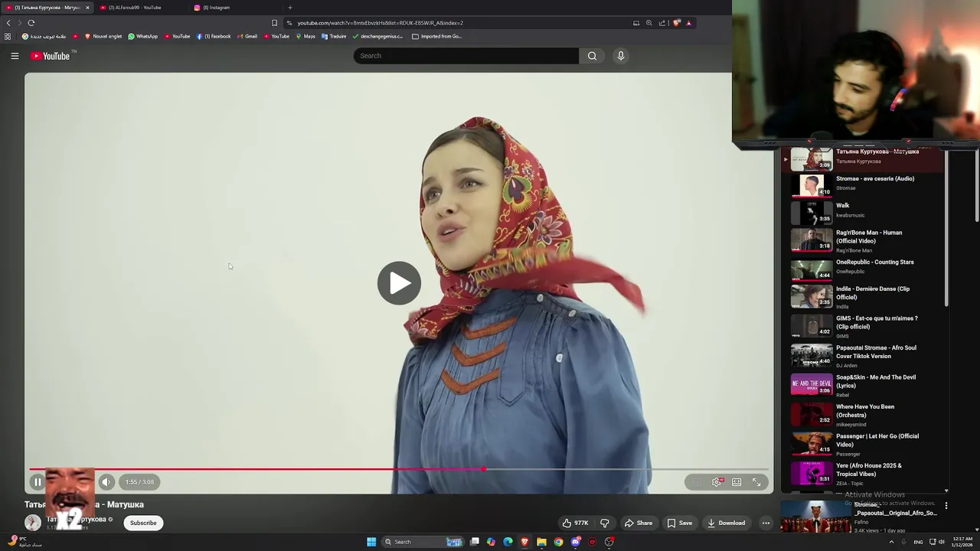The width and height of the screenshot is (980, 551).
Task: Subscribe to the channel
Action: coord(143,523)
